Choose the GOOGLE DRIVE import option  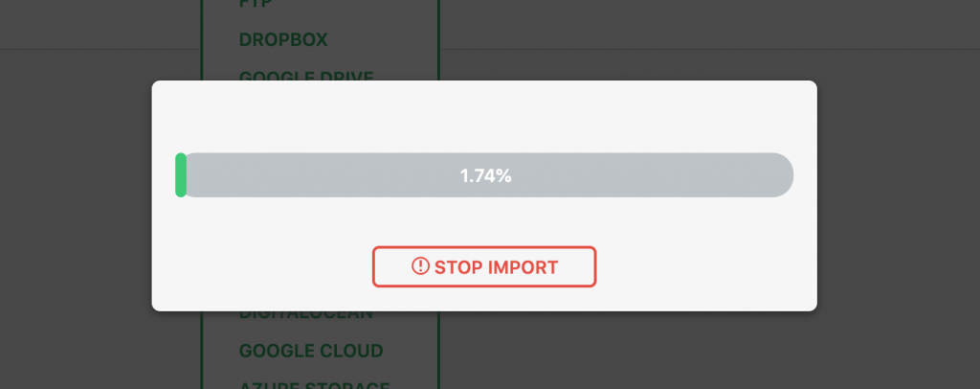[305, 76]
